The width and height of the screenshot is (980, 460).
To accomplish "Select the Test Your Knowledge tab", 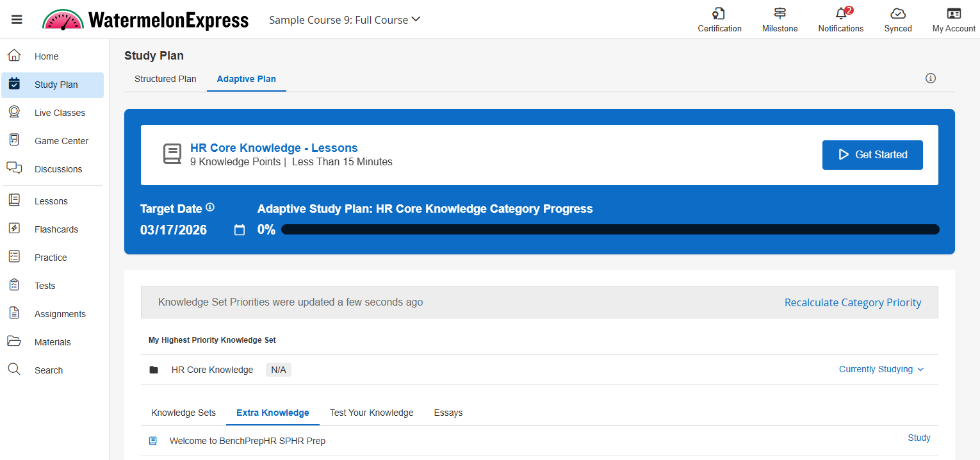I will tap(372, 413).
